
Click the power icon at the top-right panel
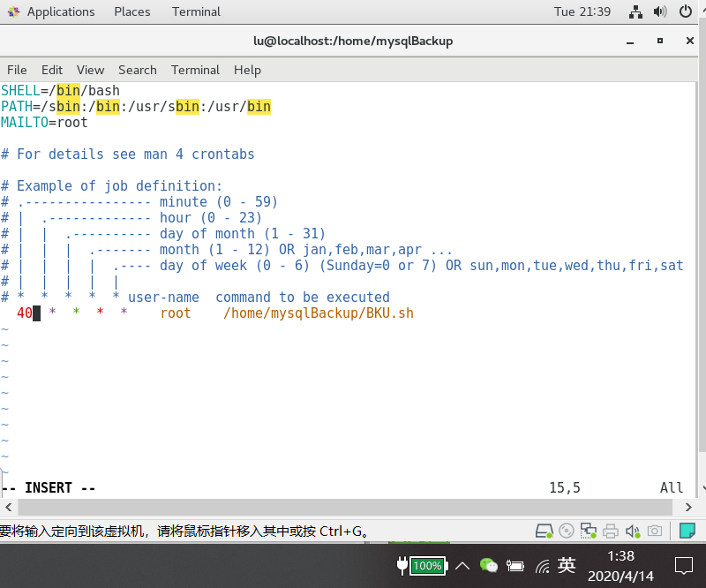point(686,11)
